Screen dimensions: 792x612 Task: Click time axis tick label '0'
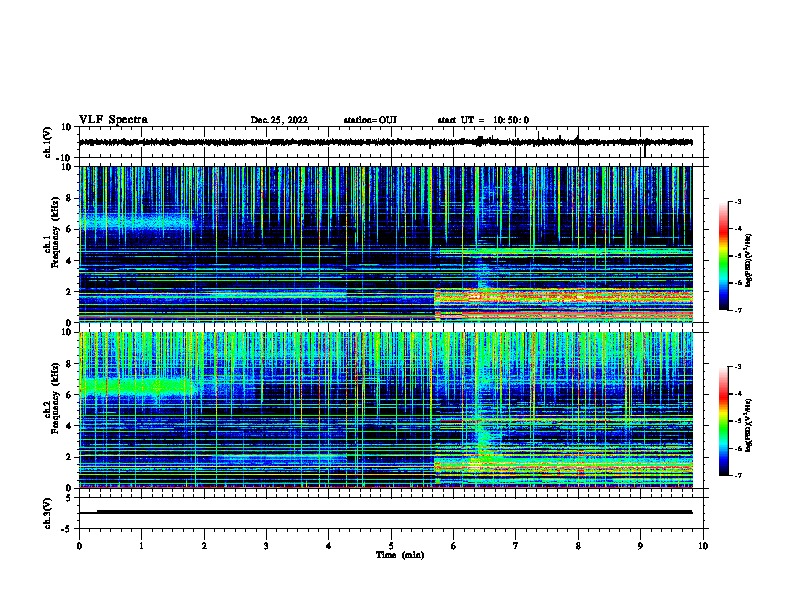click(x=79, y=546)
